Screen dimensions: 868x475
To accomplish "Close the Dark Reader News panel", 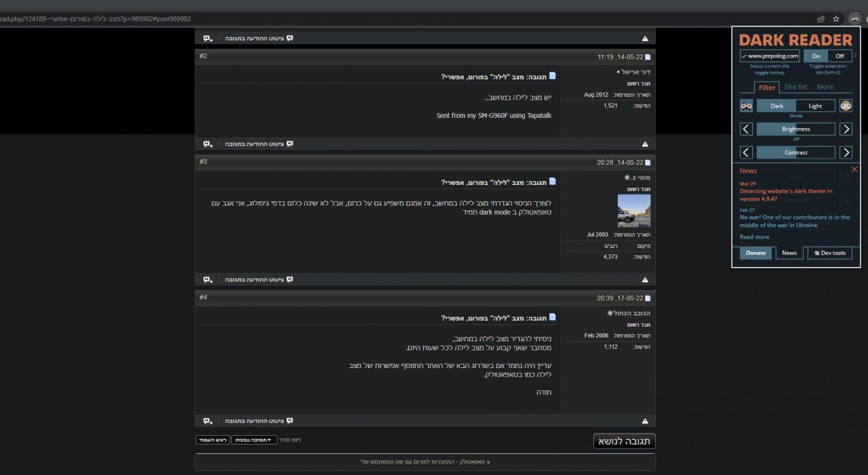I will (854, 169).
